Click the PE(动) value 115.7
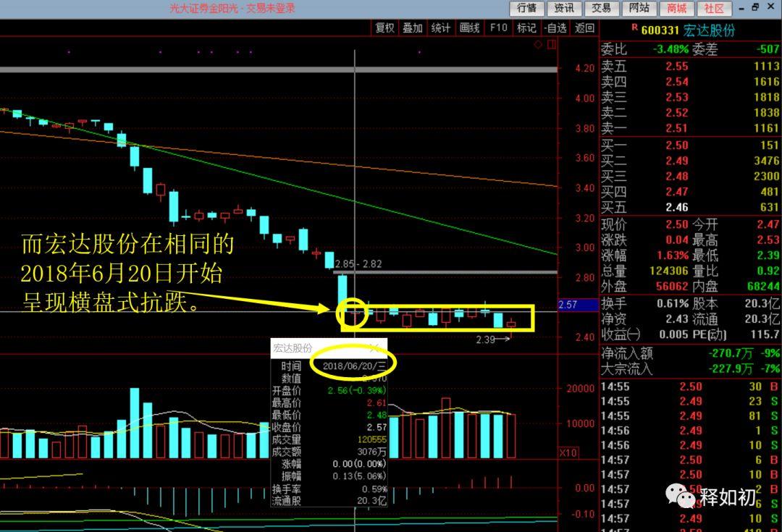 point(767,334)
